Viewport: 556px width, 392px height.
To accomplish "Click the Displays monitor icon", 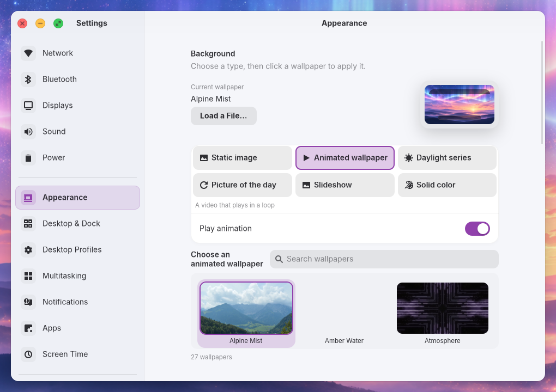I will pos(28,106).
